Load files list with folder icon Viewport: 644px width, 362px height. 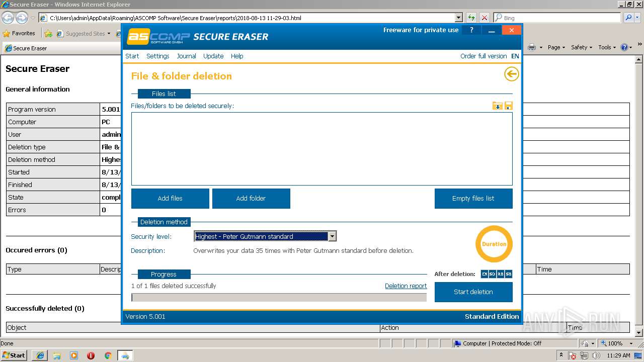tap(497, 106)
